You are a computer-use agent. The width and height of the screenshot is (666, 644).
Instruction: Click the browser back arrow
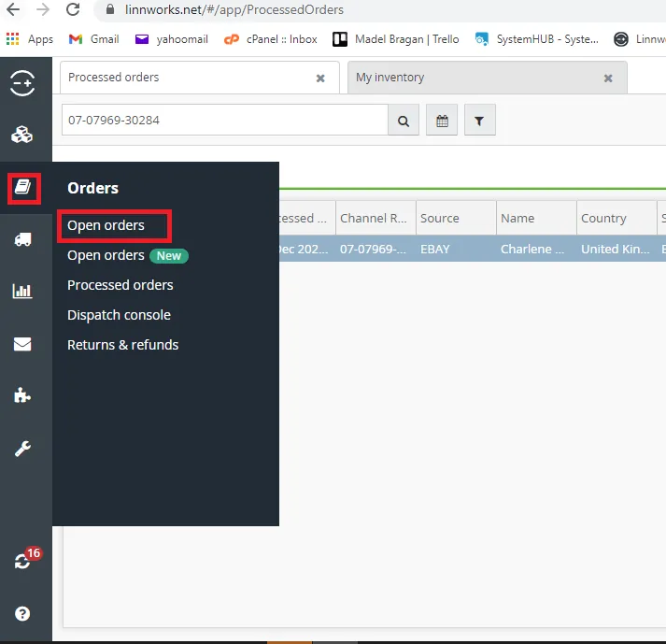(x=13, y=9)
